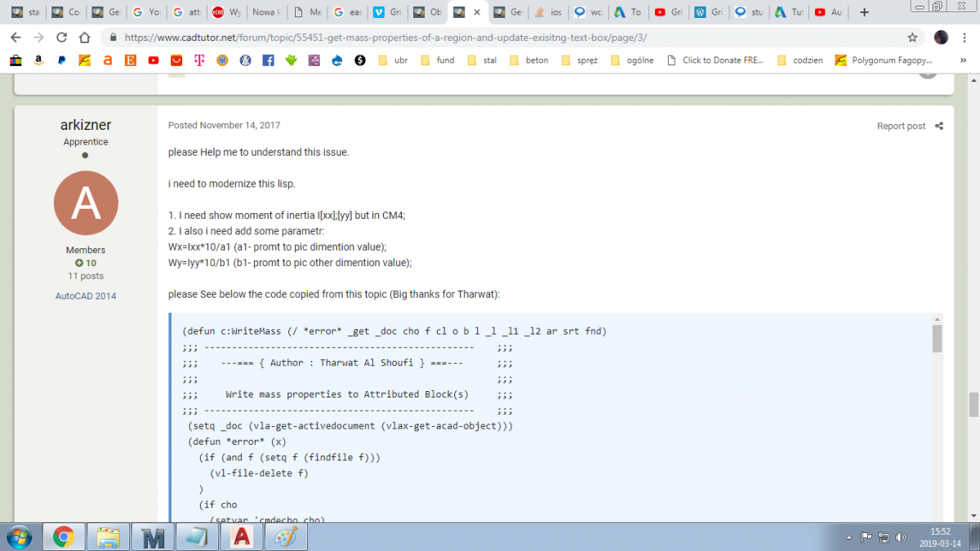
Task: Open the Allegro 'a' bookmark
Action: click(x=108, y=60)
